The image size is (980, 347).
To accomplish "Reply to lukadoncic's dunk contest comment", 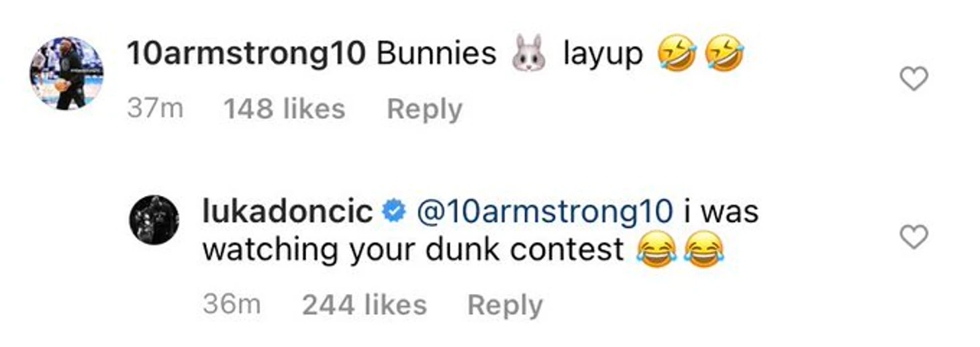I will click(505, 305).
